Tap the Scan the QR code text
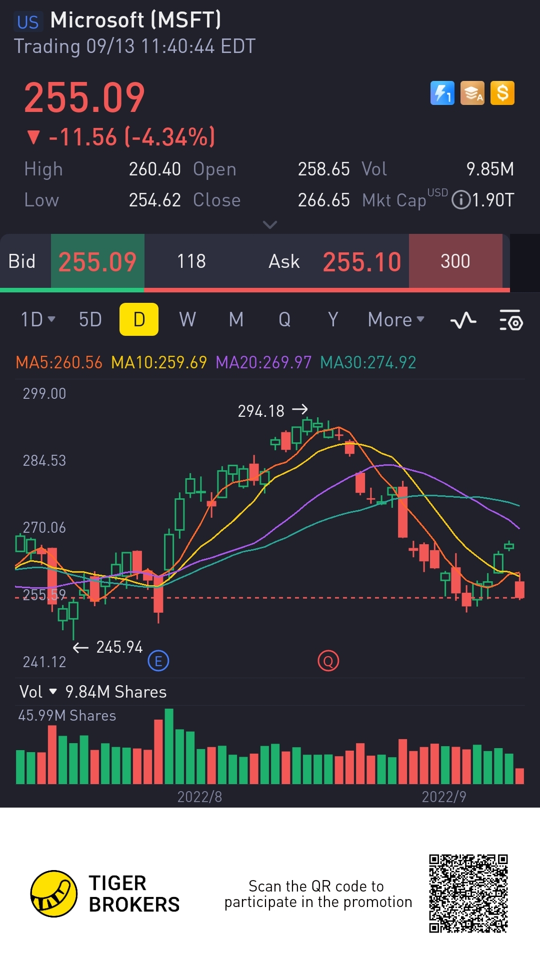The image size is (540, 980). (318, 894)
